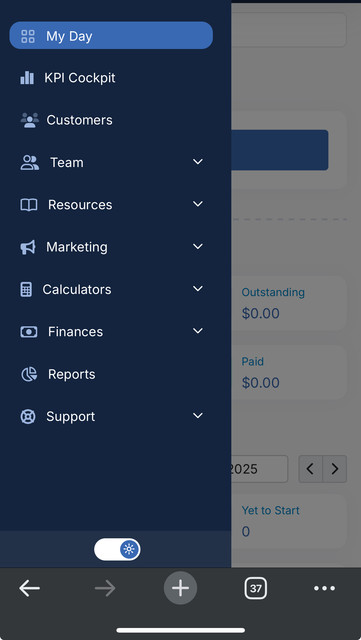Select the Finances menu label
361x640 pixels.
pyautogui.click(x=76, y=332)
